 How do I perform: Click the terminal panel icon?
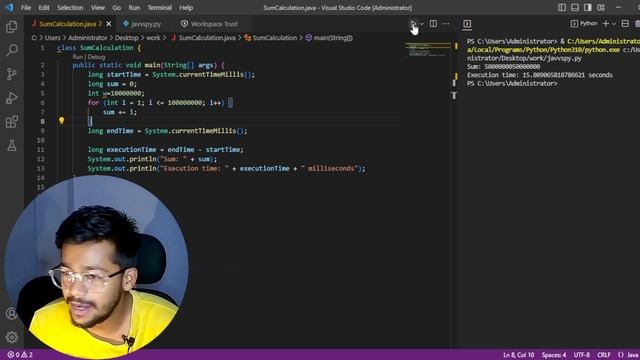pos(467,24)
